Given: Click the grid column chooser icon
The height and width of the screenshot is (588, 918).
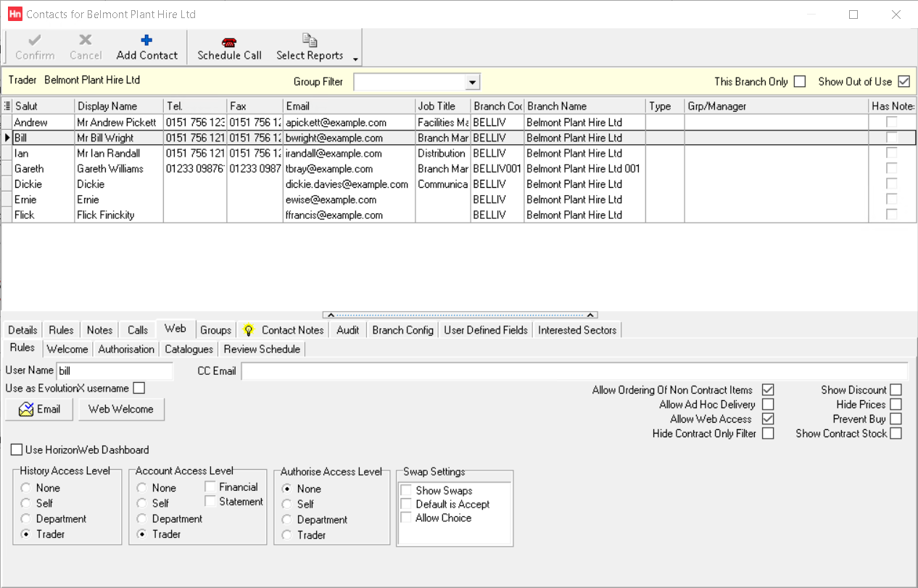Looking at the screenshot, I should tap(7, 106).
